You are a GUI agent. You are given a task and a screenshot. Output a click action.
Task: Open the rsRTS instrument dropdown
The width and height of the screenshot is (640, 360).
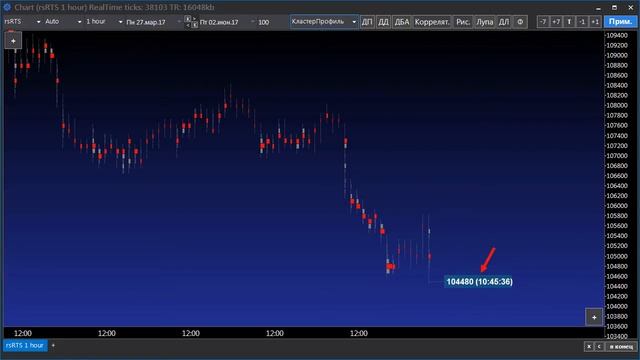pos(22,22)
